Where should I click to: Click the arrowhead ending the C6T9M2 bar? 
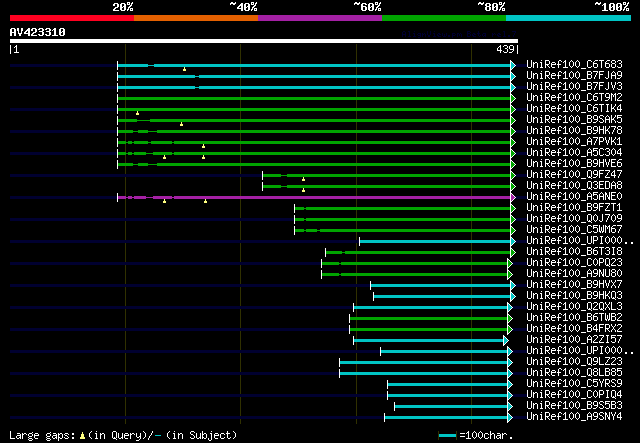click(513, 98)
